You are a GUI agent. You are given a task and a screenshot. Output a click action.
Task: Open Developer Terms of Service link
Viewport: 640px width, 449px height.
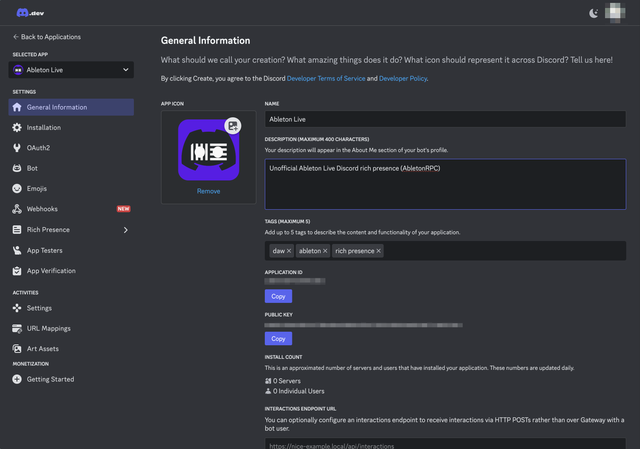pos(326,78)
